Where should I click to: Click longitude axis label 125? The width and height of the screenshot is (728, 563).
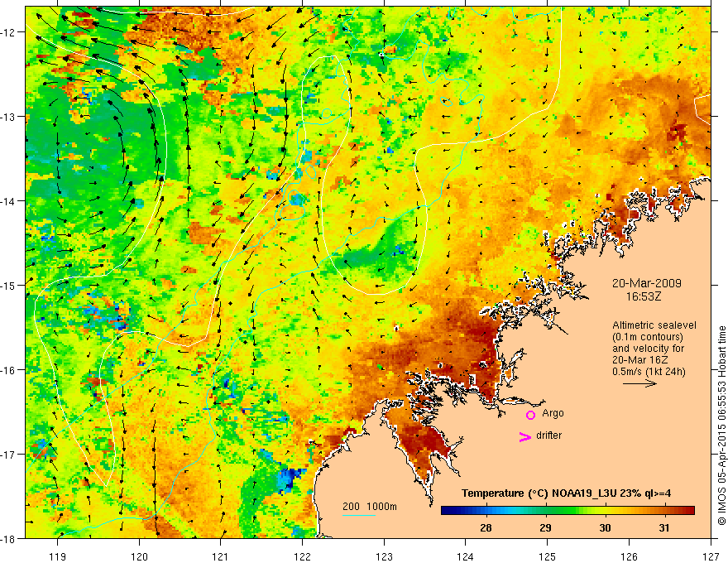click(548, 556)
